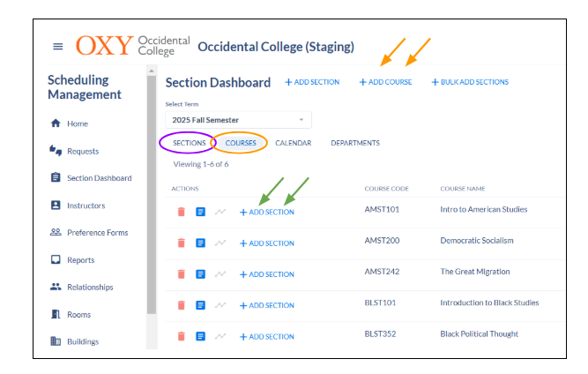Click the trend chart icon for AMST200
The height and width of the screenshot is (374, 588).
tap(220, 243)
